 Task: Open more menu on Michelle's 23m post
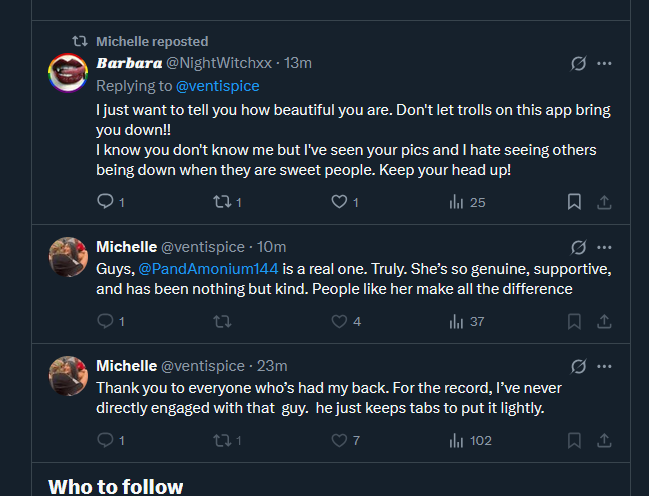604,366
